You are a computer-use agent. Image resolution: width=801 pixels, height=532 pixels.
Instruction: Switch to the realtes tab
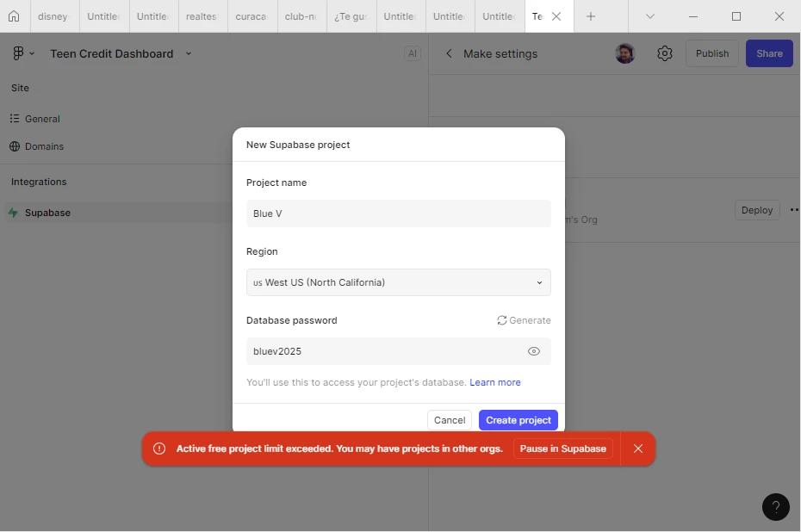pos(202,16)
